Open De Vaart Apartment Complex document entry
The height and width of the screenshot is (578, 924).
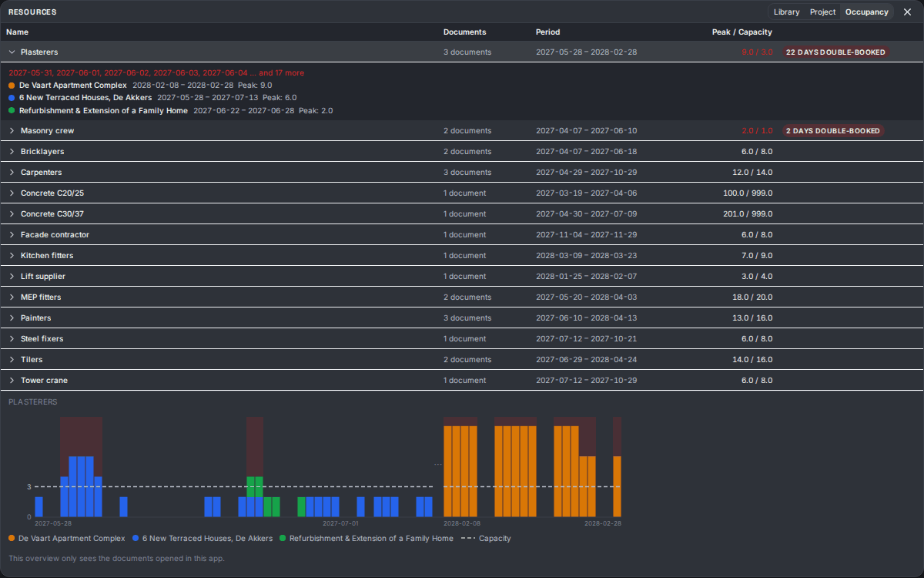[x=73, y=86]
